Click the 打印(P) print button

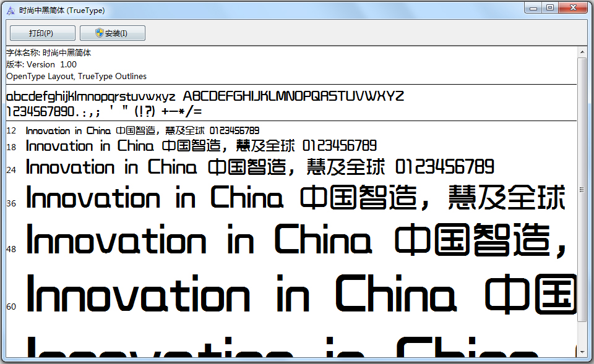tap(41, 33)
